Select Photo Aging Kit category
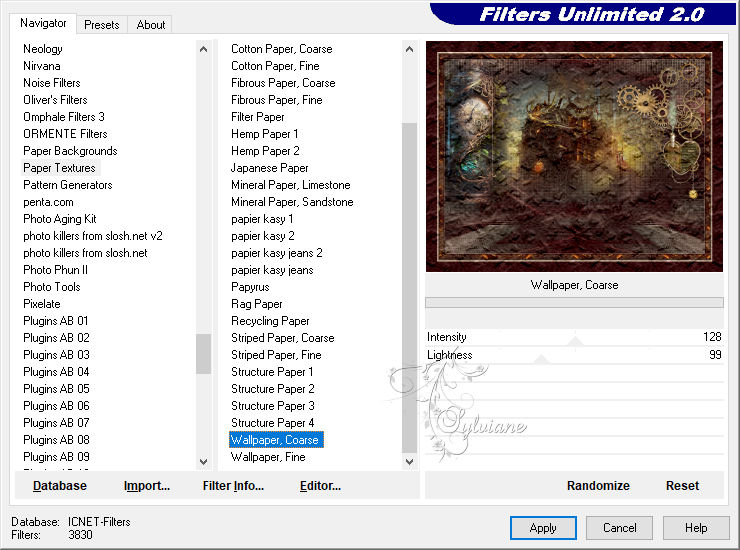 (60, 219)
